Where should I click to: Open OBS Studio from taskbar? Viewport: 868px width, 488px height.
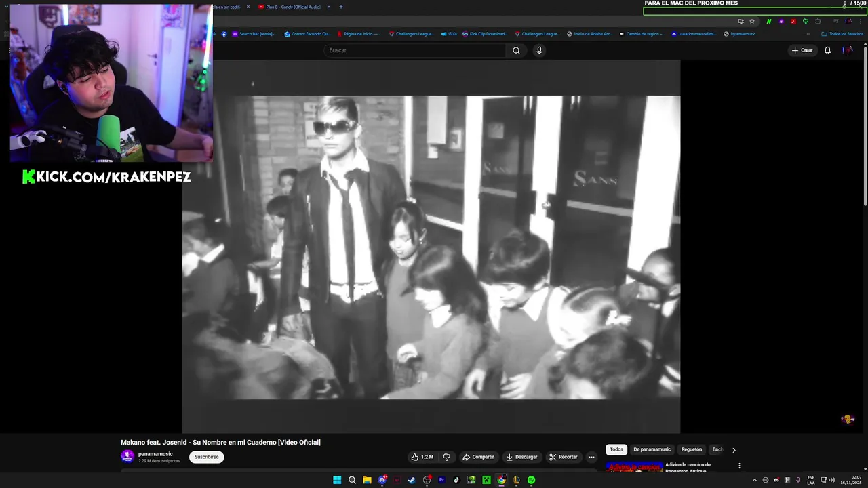click(427, 480)
